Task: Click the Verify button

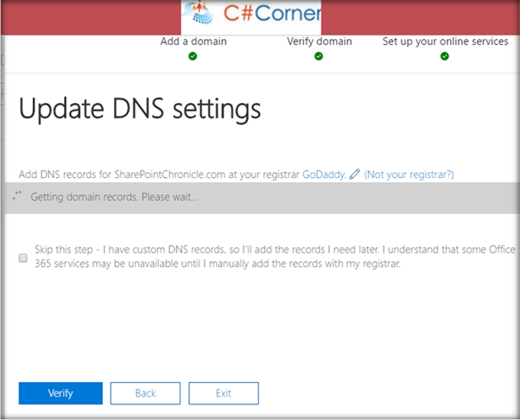Action: 60,393
